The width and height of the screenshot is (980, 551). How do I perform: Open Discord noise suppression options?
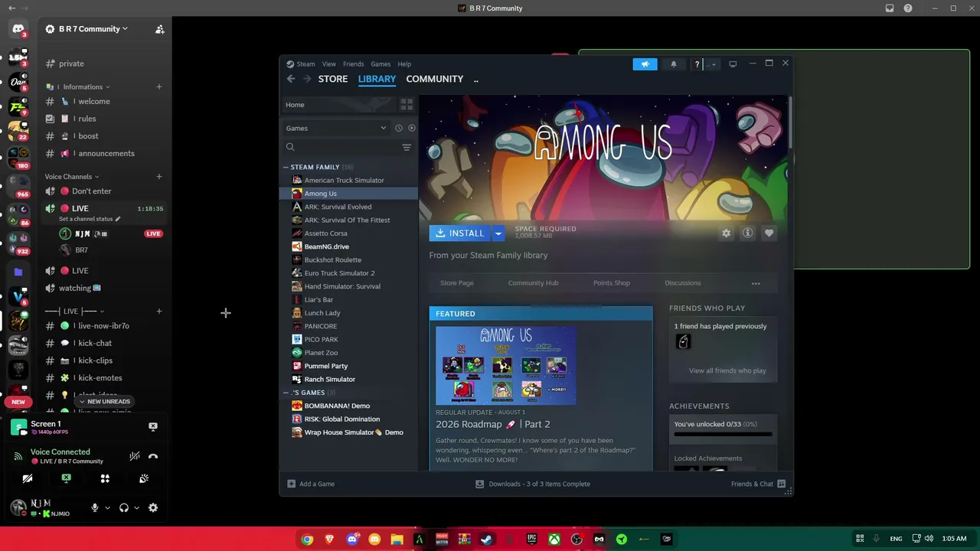(135, 457)
